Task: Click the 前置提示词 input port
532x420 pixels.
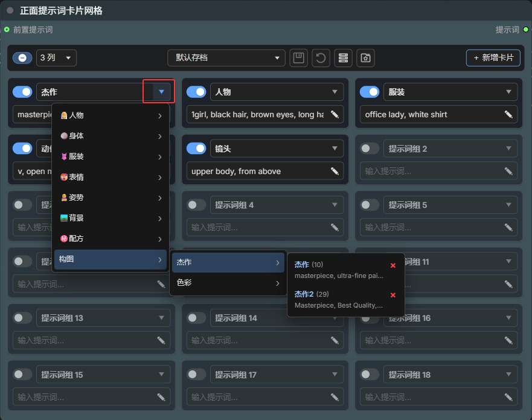Action: pos(7,30)
